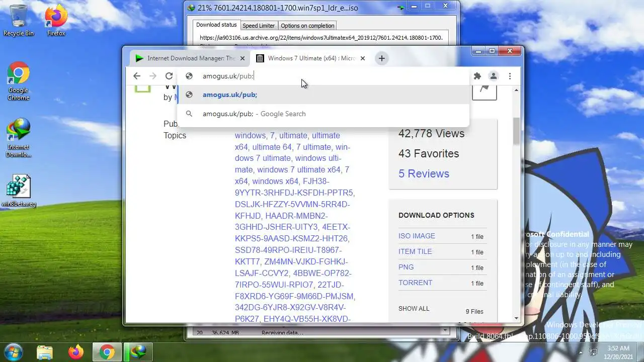Viewport: 644px width, 362px height.
Task: Open Chrome's three-dot menu
Action: tap(510, 76)
